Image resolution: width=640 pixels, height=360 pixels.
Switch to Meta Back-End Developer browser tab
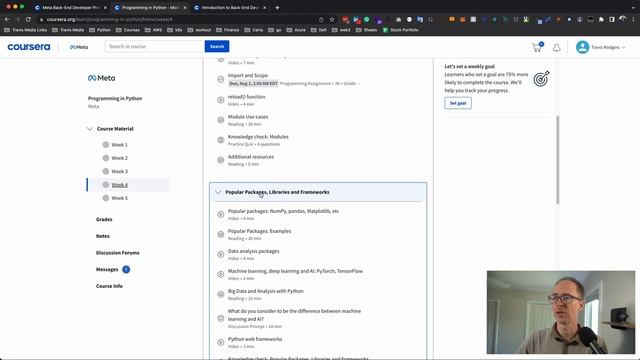[71, 7]
